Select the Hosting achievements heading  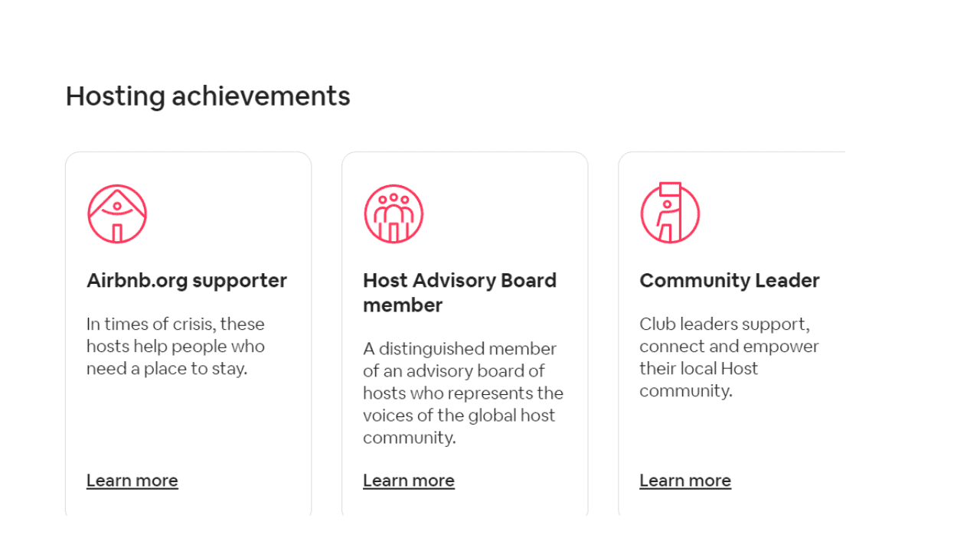click(x=207, y=96)
